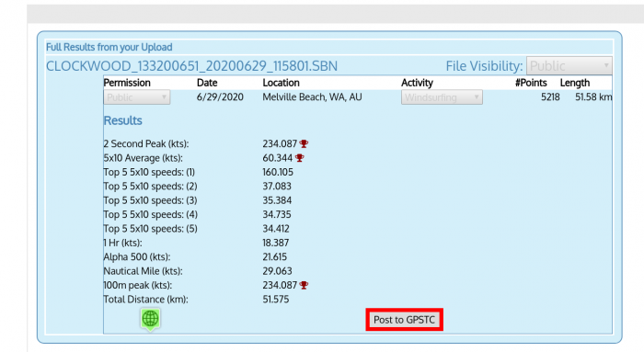The image size is (644, 352).
Task: Click the Nautical Mile value 29.063
Action: pos(277,271)
